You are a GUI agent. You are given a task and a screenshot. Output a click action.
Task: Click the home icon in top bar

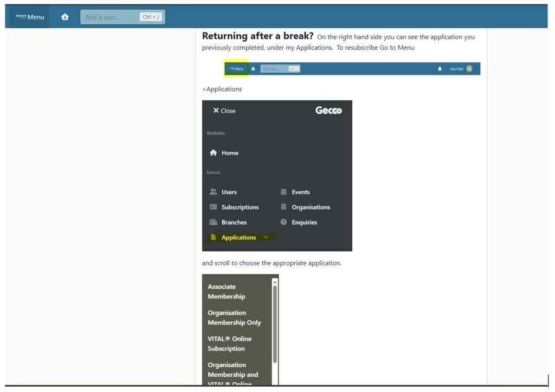pyautogui.click(x=65, y=17)
